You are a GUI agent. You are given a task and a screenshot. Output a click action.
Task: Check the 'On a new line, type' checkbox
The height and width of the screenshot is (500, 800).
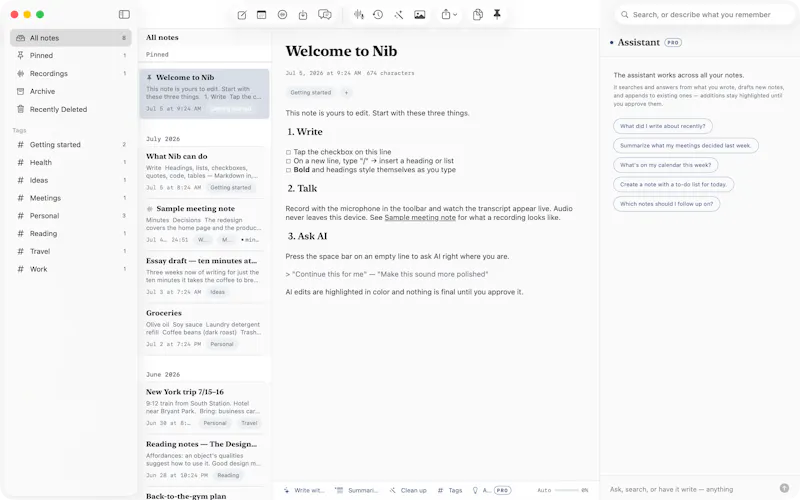pyautogui.click(x=288, y=161)
